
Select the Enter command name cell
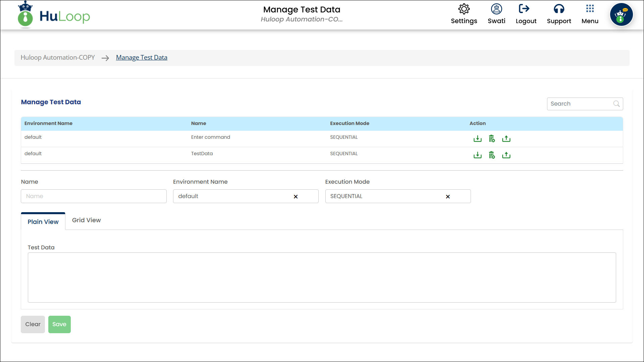click(211, 137)
